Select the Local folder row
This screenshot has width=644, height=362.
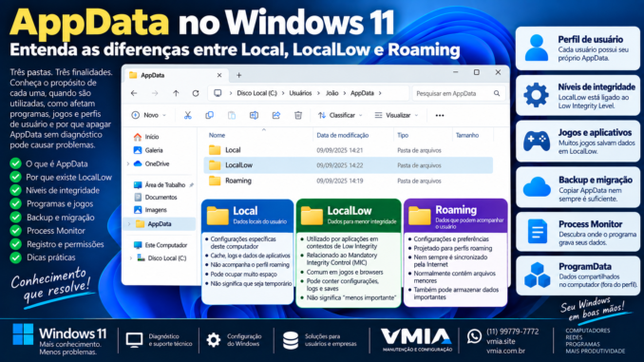point(349,150)
